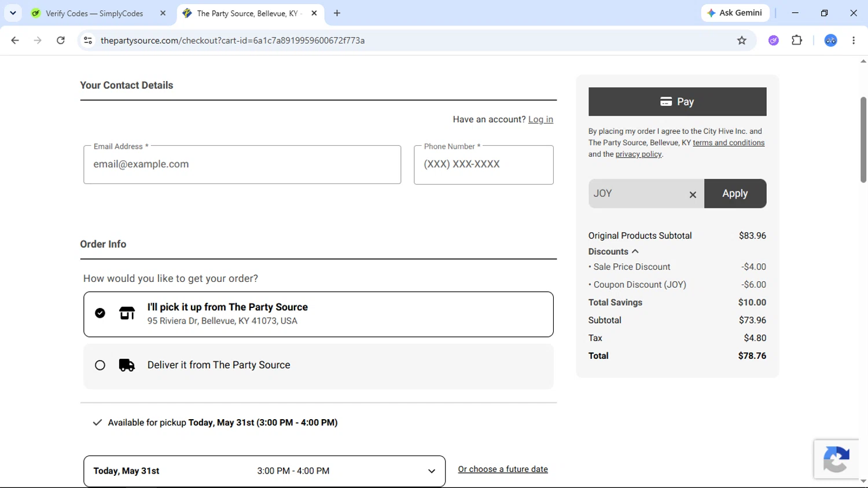Open the pickup time dropdown

(x=264, y=471)
